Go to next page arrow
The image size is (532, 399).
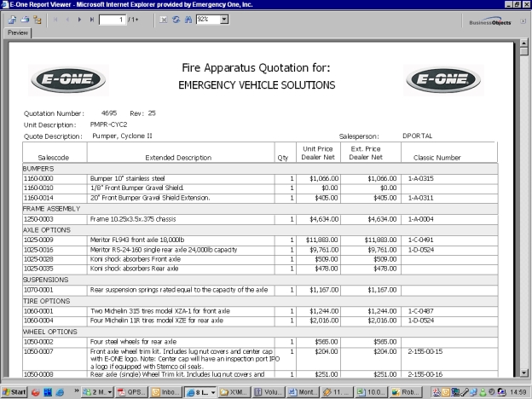pos(80,20)
